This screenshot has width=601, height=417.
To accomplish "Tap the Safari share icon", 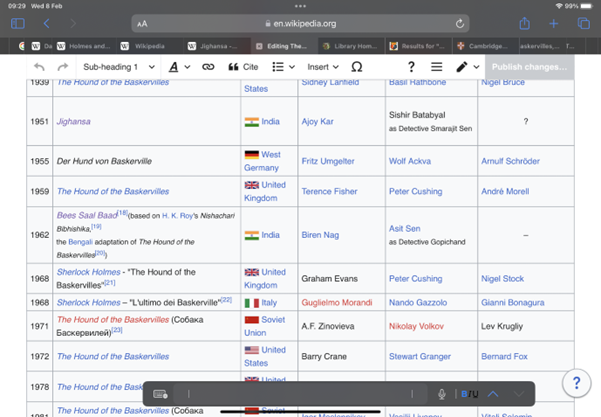I will [x=524, y=23].
